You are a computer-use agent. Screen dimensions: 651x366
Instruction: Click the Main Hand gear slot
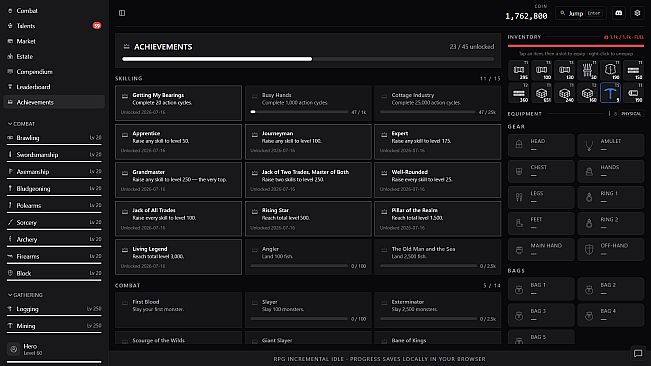pos(541,249)
